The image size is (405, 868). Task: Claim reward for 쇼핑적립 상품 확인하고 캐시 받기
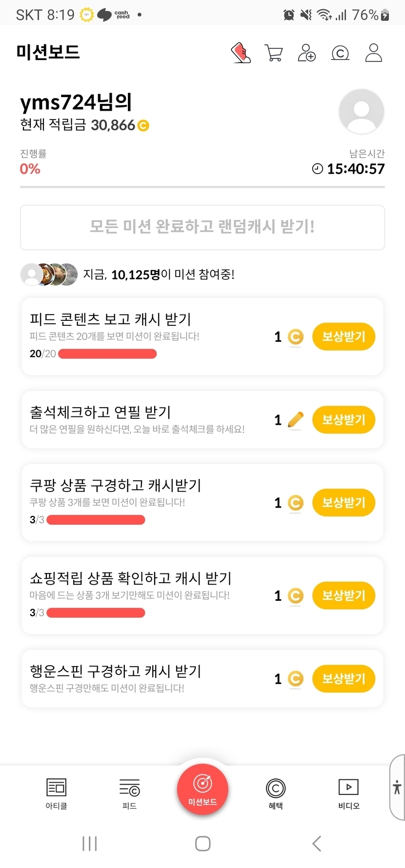(344, 595)
